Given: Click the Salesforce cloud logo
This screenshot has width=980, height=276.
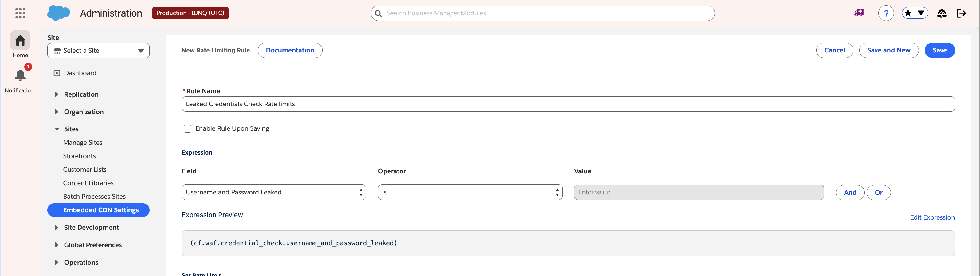Looking at the screenshot, I should pyautogui.click(x=59, y=13).
